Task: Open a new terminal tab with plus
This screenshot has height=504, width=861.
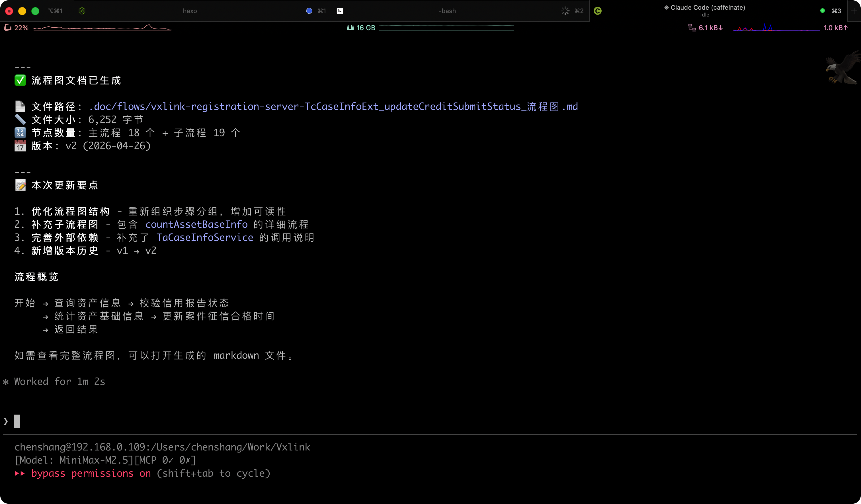Action: 854,11
